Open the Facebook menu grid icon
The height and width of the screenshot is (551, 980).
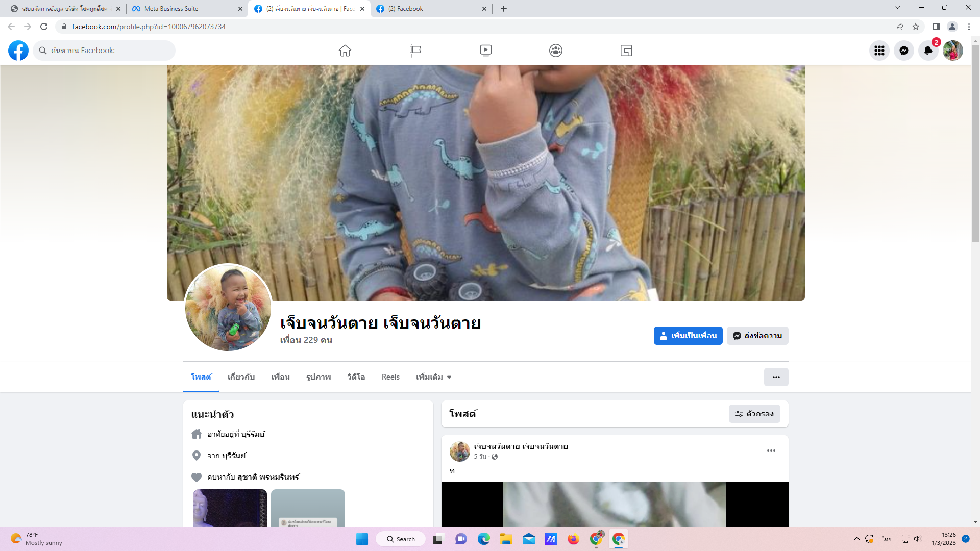(879, 51)
